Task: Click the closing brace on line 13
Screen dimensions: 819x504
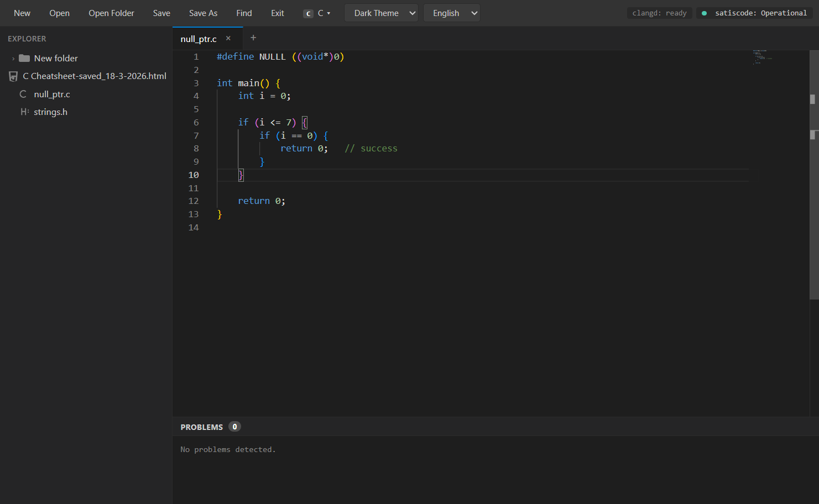Action: 220,214
